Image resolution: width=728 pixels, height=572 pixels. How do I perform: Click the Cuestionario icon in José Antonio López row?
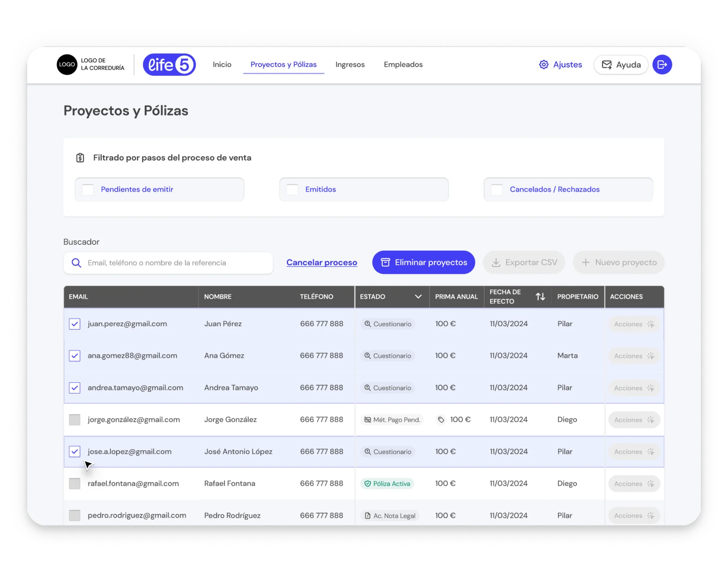(x=367, y=452)
